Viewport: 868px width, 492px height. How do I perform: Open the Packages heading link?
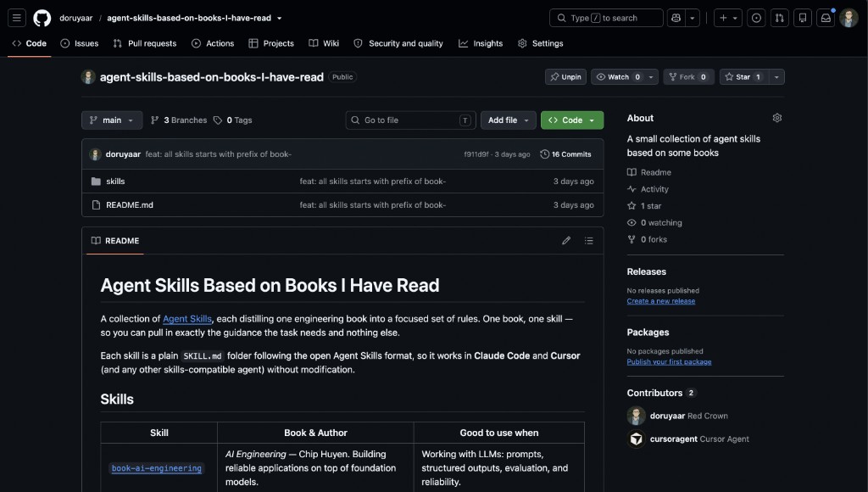648,332
